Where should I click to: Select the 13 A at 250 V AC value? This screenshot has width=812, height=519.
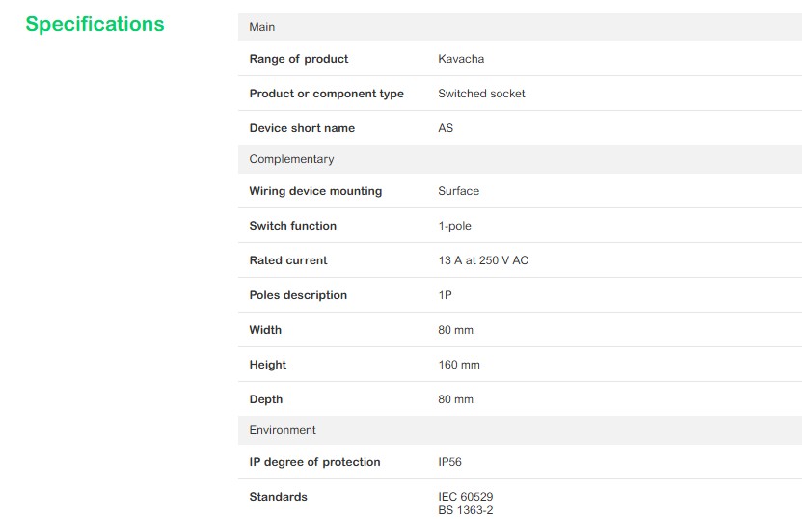(483, 260)
